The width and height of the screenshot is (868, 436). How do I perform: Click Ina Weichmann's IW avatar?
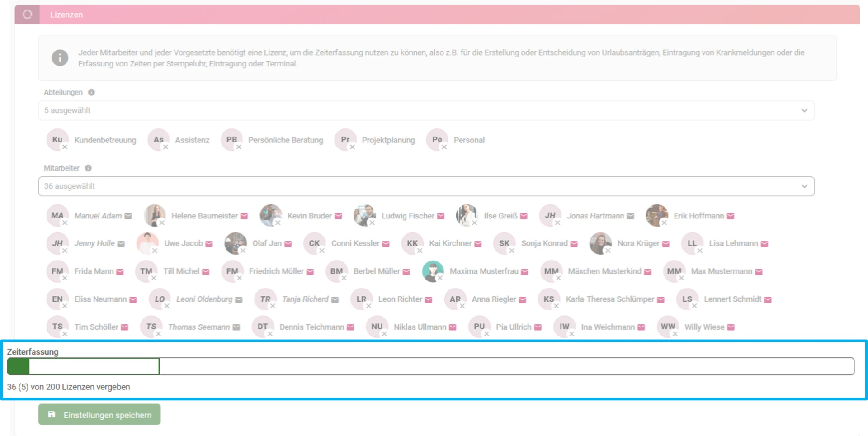(564, 327)
